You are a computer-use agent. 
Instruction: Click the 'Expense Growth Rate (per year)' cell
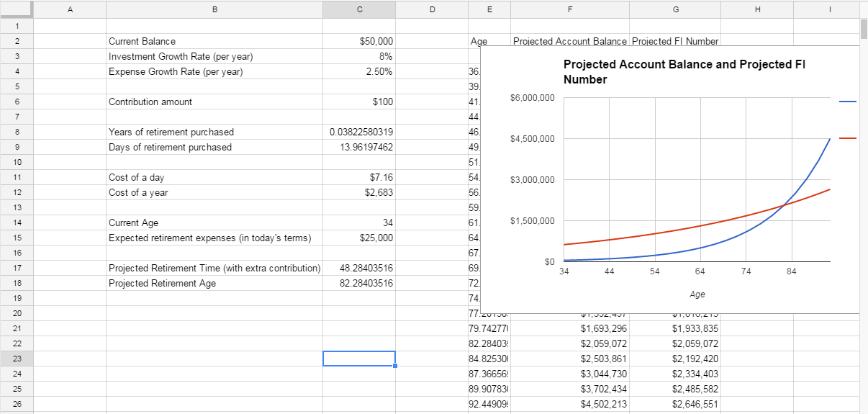214,71
